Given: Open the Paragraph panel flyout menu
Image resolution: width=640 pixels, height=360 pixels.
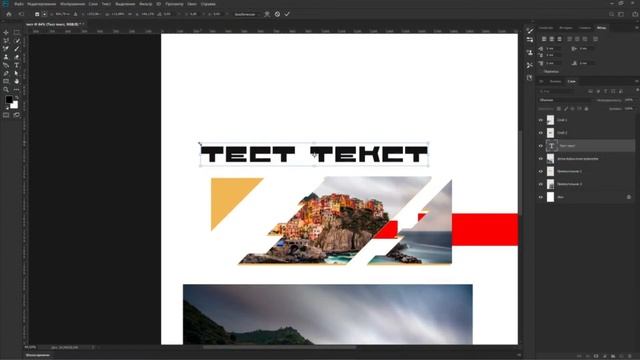Looking at the screenshot, I should pos(637,28).
